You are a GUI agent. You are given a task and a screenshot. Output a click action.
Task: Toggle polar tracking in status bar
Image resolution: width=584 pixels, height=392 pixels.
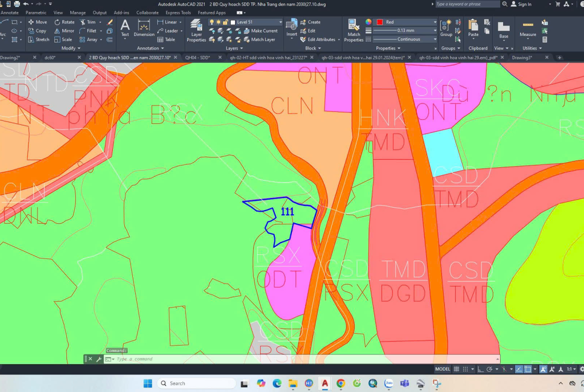(490, 369)
